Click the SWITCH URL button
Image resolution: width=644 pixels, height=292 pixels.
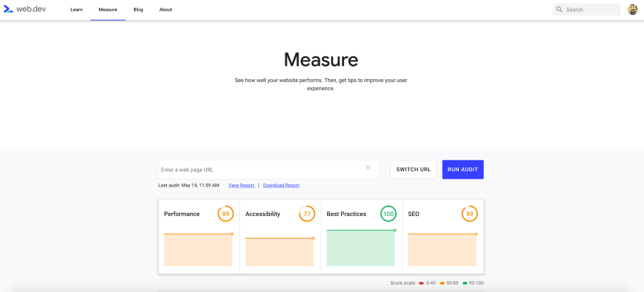(x=413, y=170)
